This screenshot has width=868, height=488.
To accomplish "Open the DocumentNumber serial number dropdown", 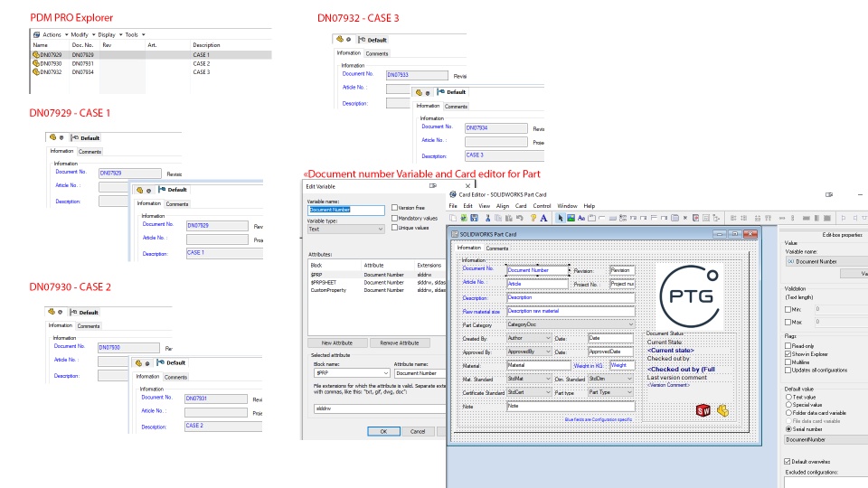I will (826, 440).
